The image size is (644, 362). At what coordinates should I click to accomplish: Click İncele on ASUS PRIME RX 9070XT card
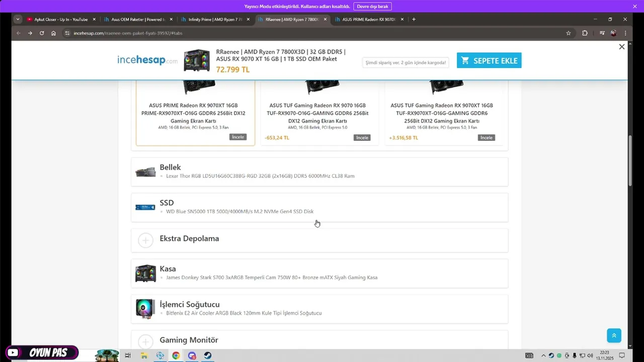238,137
